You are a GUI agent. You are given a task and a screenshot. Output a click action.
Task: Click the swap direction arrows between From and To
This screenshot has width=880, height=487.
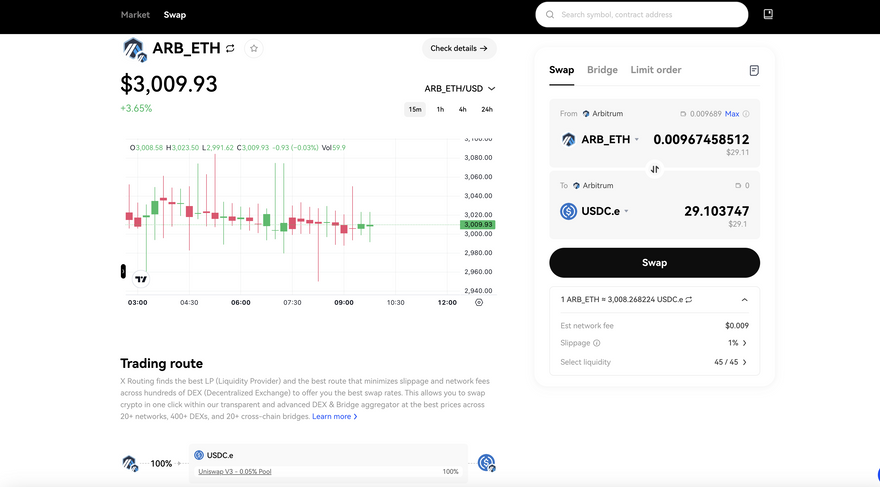click(654, 169)
